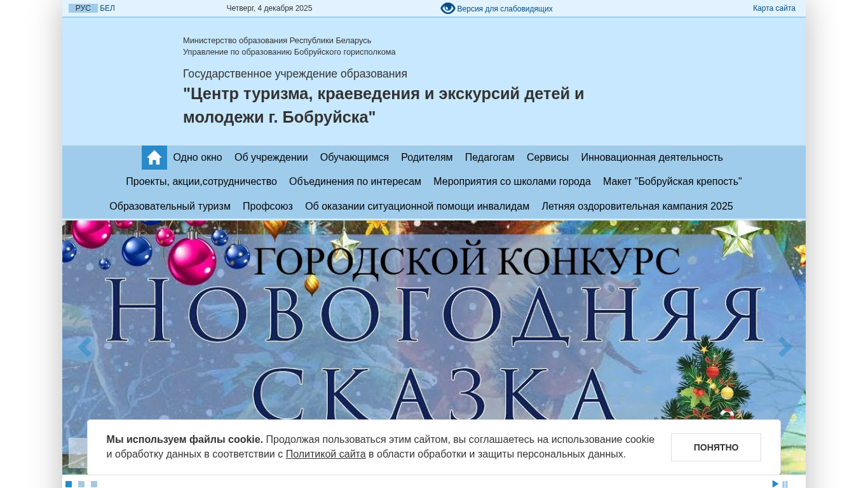Advance to the next slide arrow
Viewport: 868px width, 488px height.
click(785, 347)
